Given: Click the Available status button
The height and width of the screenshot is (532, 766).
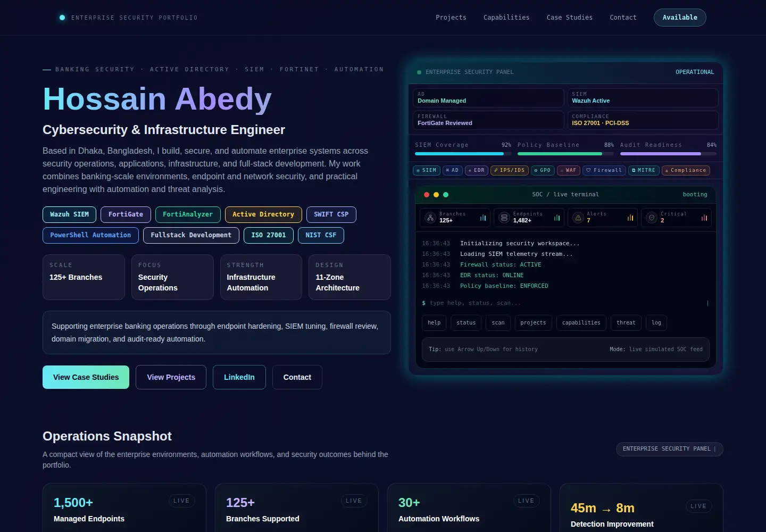Looking at the screenshot, I should 680,18.
